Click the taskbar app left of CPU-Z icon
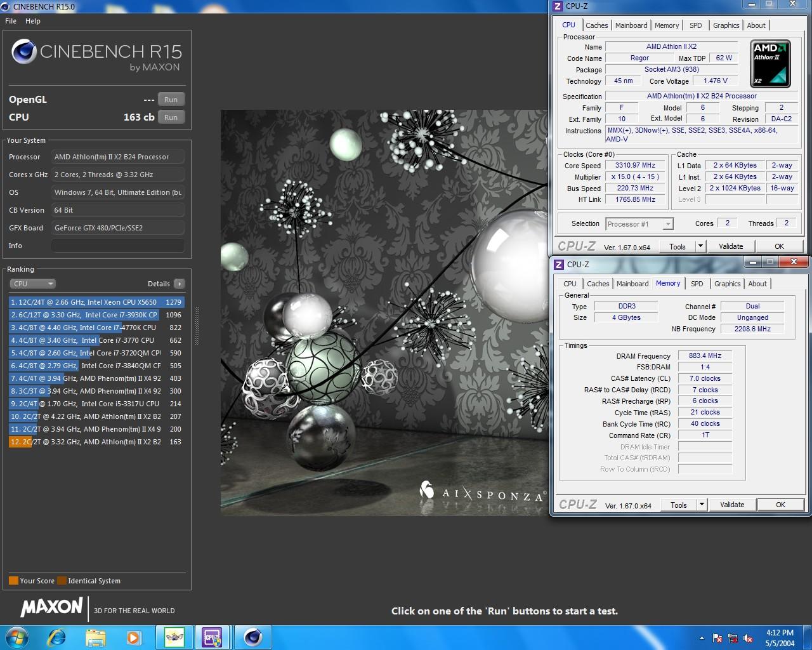 [174, 637]
